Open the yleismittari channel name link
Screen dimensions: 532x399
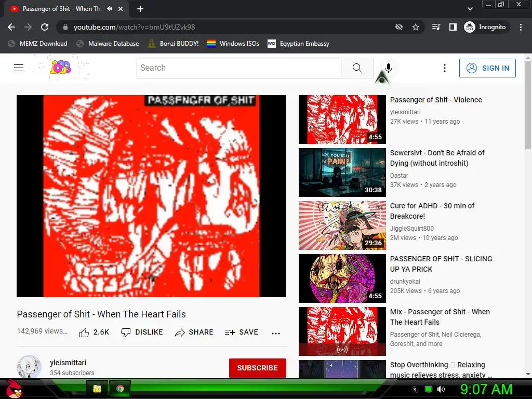coord(68,363)
